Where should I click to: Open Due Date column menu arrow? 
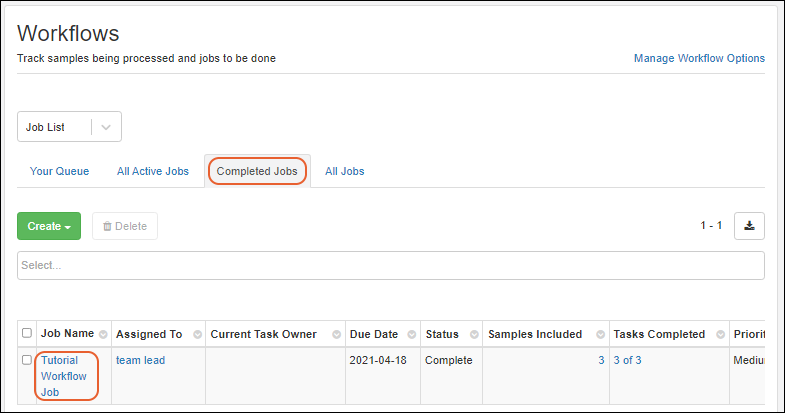coord(410,334)
